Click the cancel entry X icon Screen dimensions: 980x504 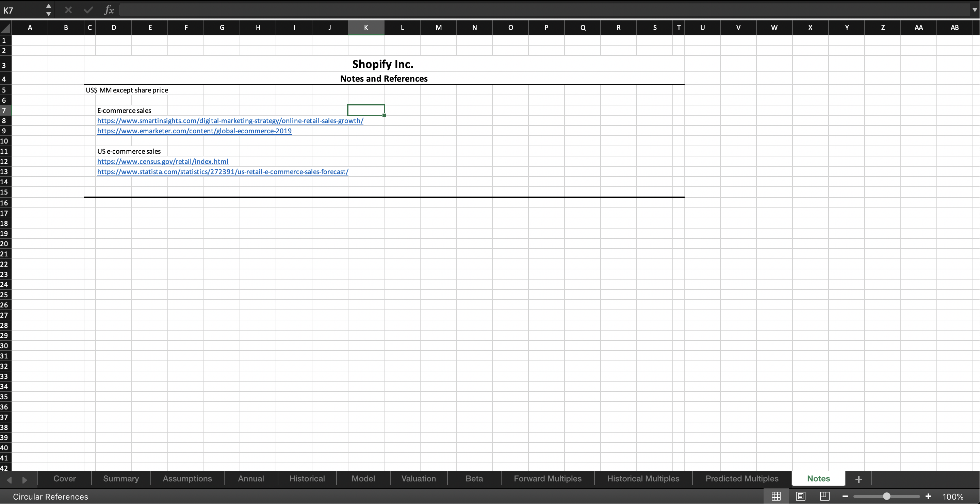tap(68, 10)
